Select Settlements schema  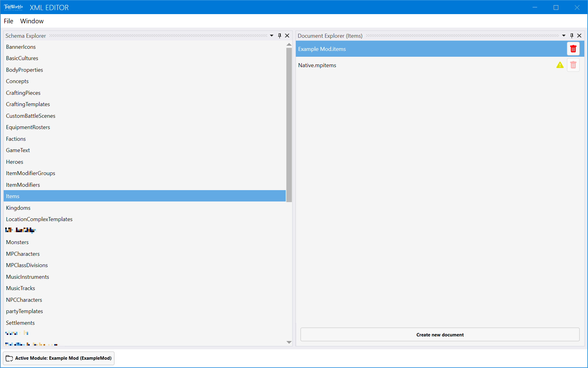point(145,323)
